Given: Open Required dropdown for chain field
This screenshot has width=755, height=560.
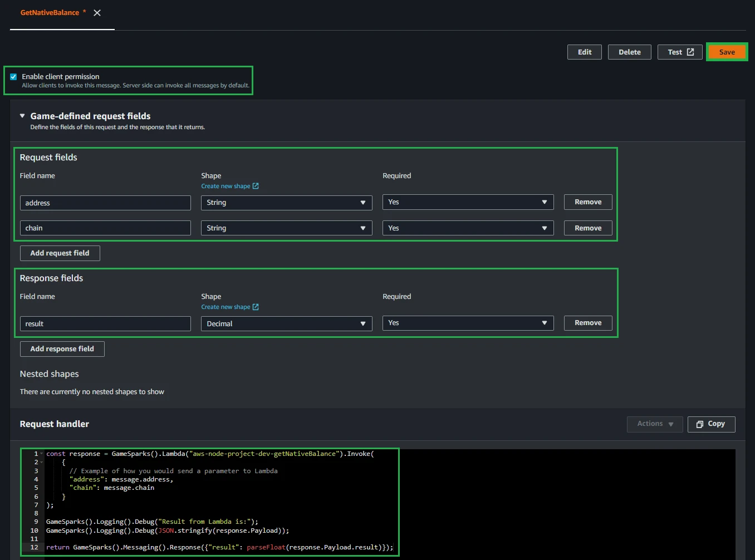Looking at the screenshot, I should [468, 228].
